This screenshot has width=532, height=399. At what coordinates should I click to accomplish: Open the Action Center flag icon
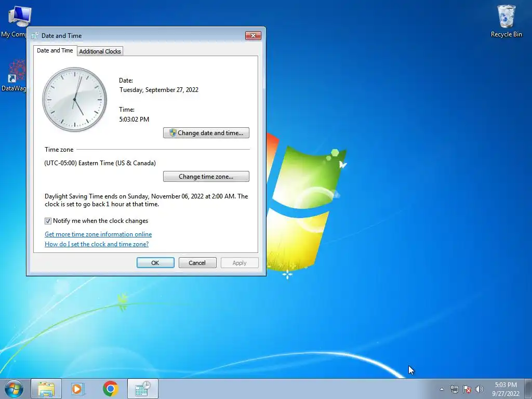pos(467,389)
